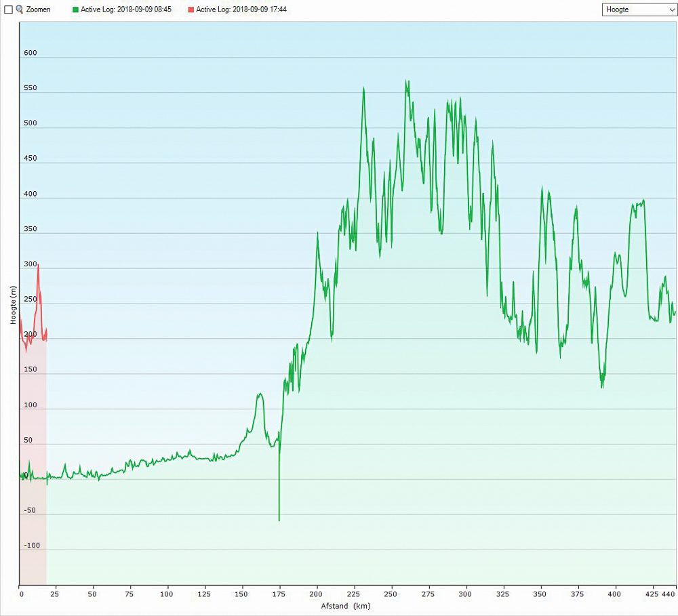
Task: Click the 325 km x-axis tick label
Action: [x=502, y=594]
